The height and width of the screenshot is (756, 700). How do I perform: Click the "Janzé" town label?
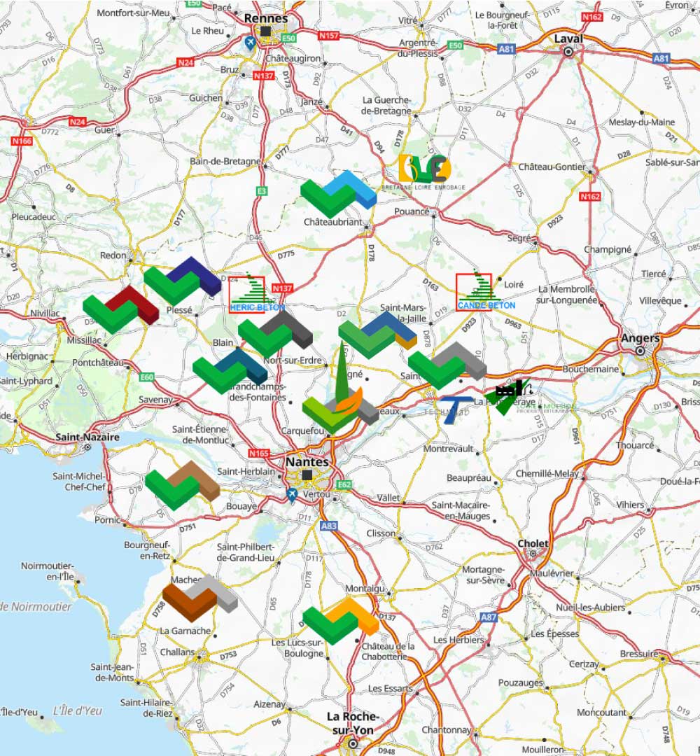pos(311,101)
